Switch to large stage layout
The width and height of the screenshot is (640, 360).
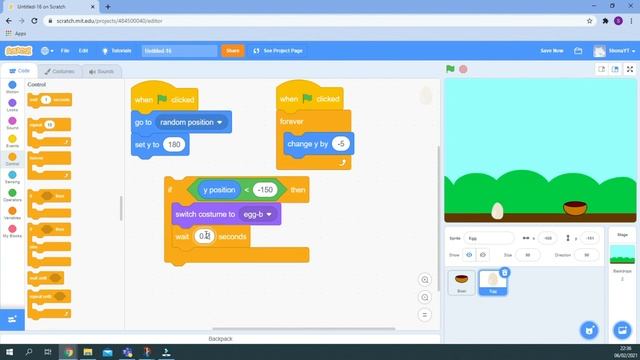pos(615,69)
